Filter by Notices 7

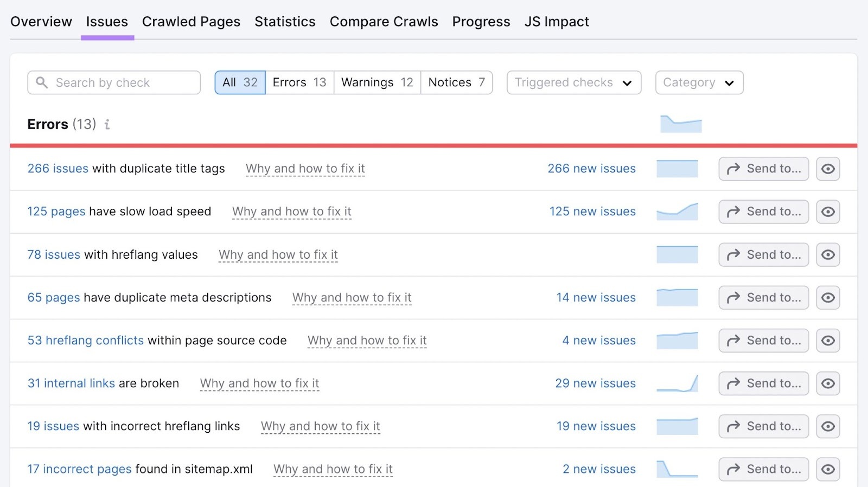457,82
